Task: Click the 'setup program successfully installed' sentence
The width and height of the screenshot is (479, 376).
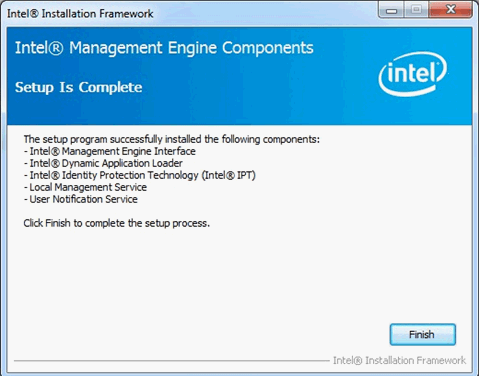Action: tap(171, 139)
